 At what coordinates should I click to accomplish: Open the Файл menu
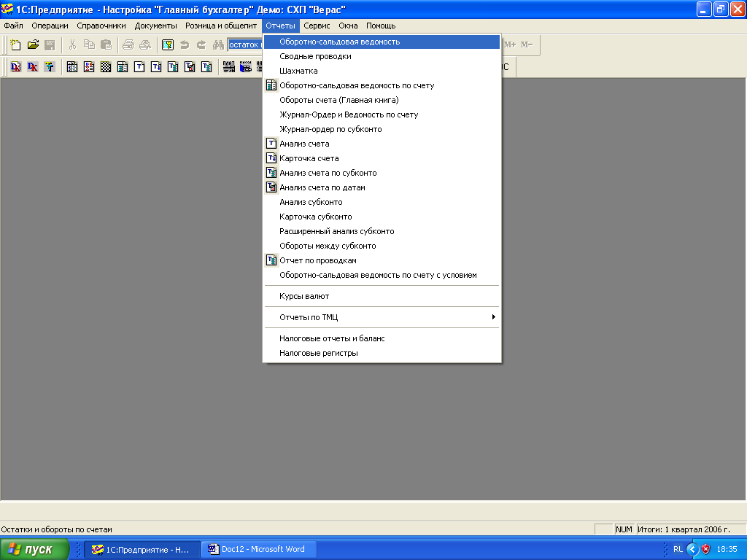pyautogui.click(x=13, y=26)
